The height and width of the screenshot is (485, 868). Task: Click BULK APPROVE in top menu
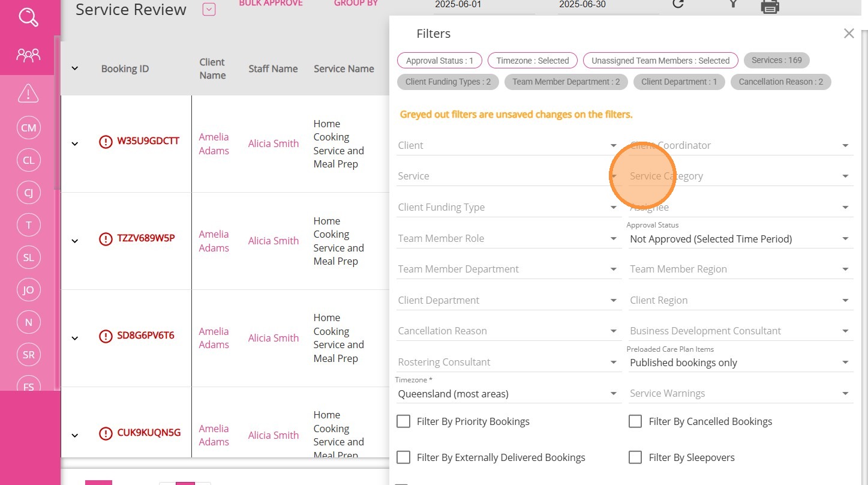271,4
